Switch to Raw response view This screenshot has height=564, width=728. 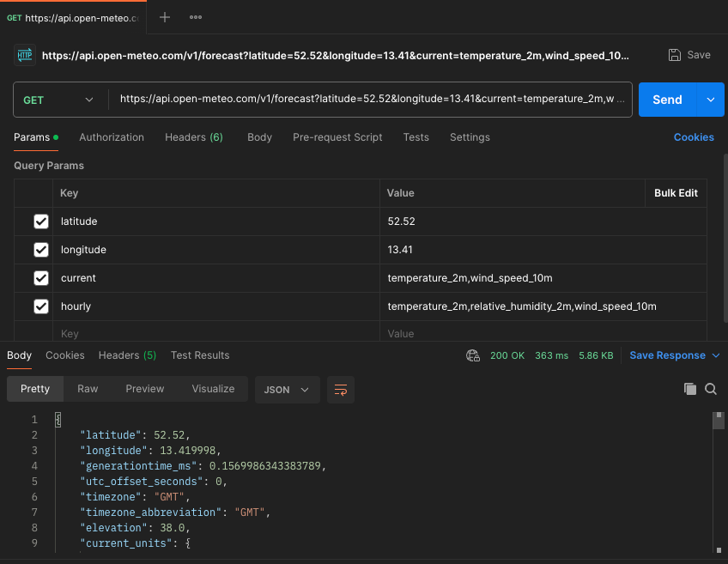click(x=88, y=389)
